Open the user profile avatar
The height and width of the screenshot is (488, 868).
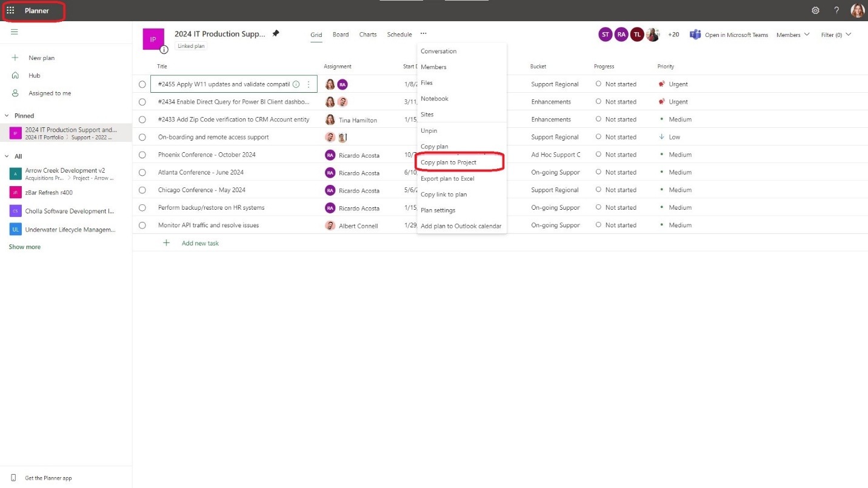coord(857,10)
